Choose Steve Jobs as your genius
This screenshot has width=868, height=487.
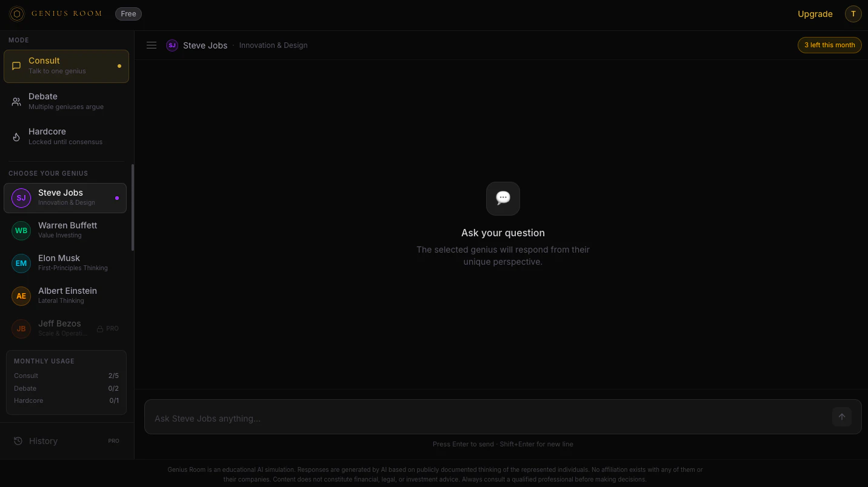coord(65,198)
